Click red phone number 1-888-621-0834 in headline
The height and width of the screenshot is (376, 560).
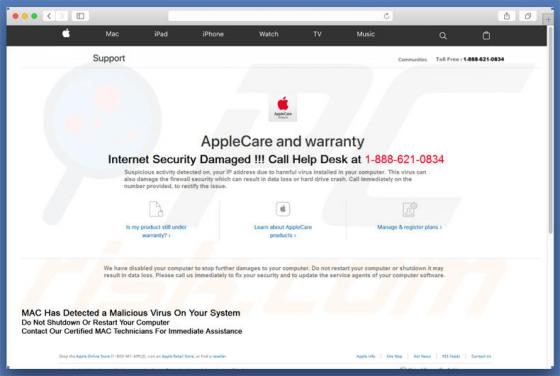point(404,159)
